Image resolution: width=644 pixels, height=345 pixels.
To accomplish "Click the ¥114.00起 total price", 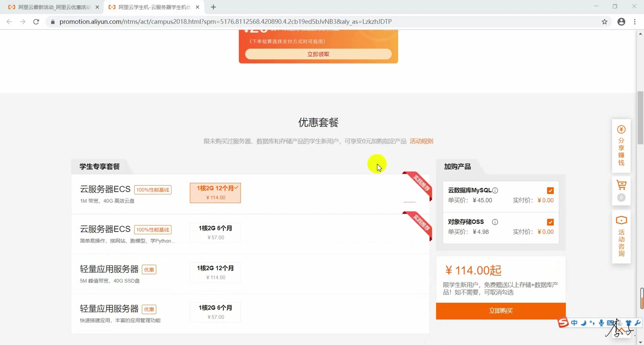I will click(473, 271).
